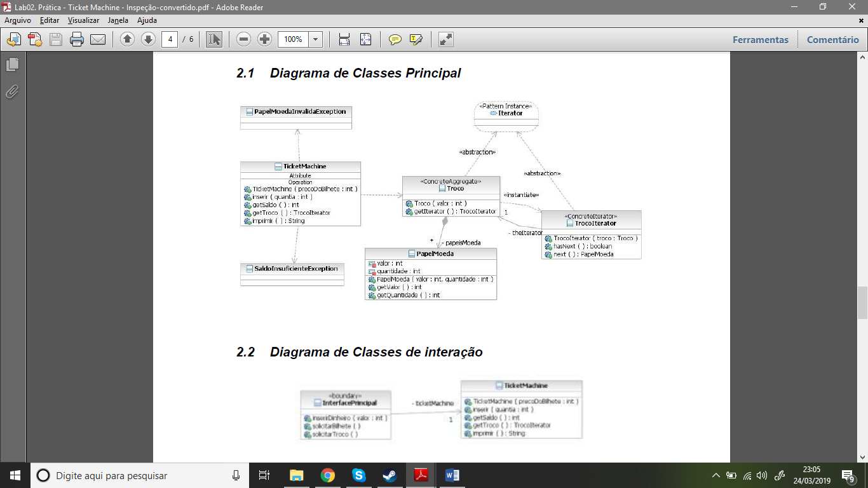Image resolution: width=868 pixels, height=488 pixels.
Task: Open Microsoft Word from taskbar
Action: (x=452, y=475)
